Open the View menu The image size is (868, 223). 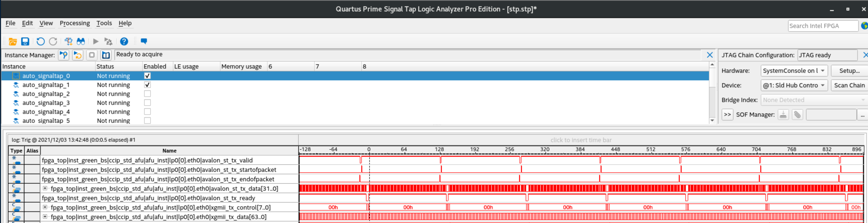46,23
